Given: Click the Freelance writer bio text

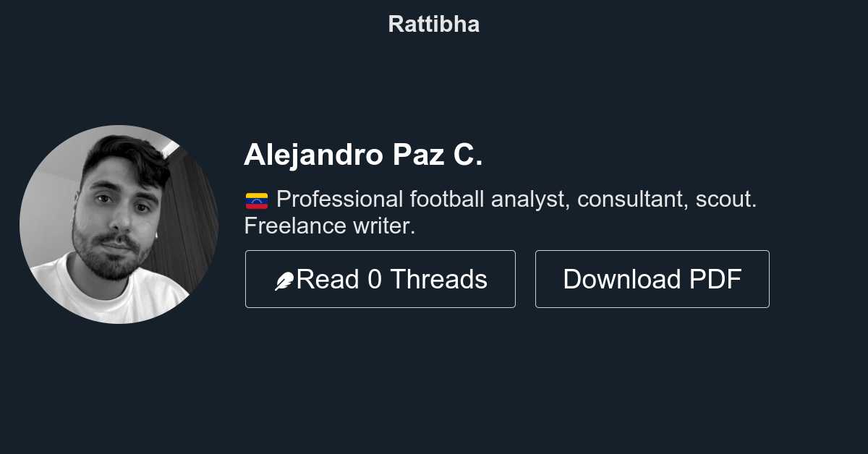Looking at the screenshot, I should (329, 226).
